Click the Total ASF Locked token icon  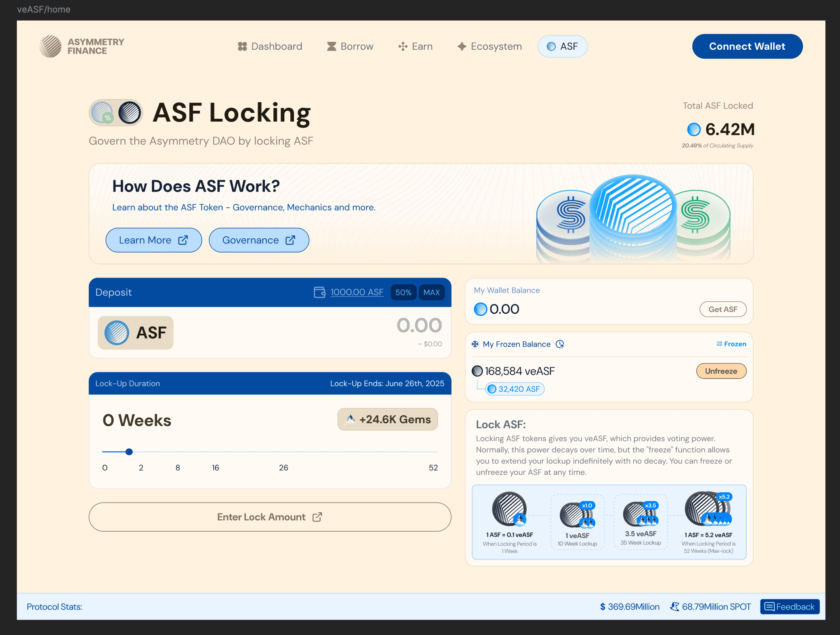(x=694, y=130)
